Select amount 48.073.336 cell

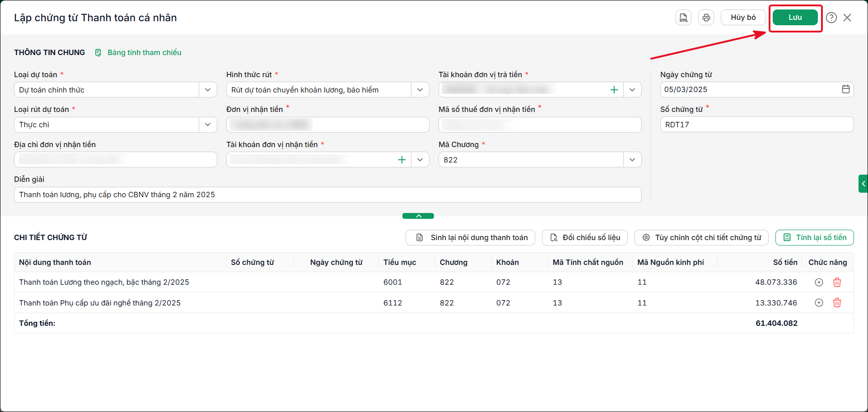pyautogui.click(x=776, y=282)
